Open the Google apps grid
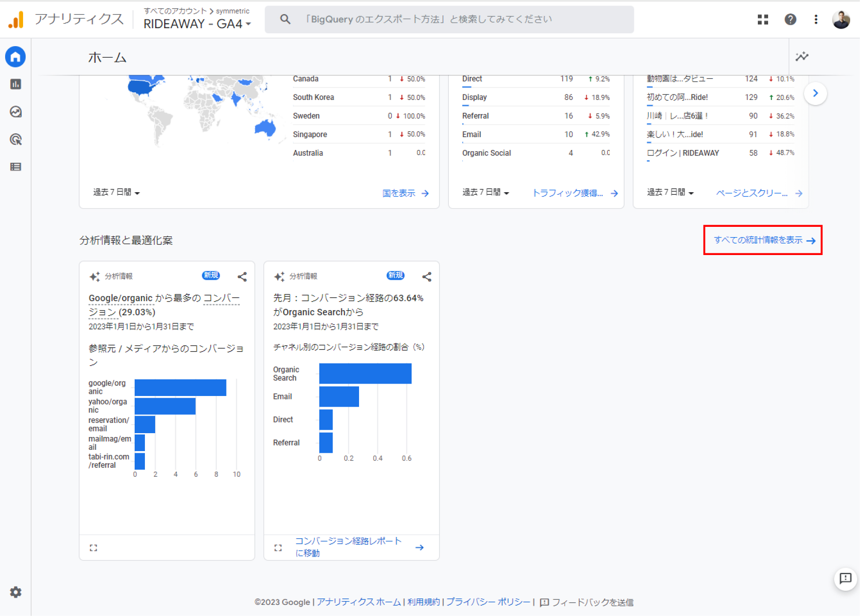Screen dimensions: 860x616 pyautogui.click(x=763, y=19)
